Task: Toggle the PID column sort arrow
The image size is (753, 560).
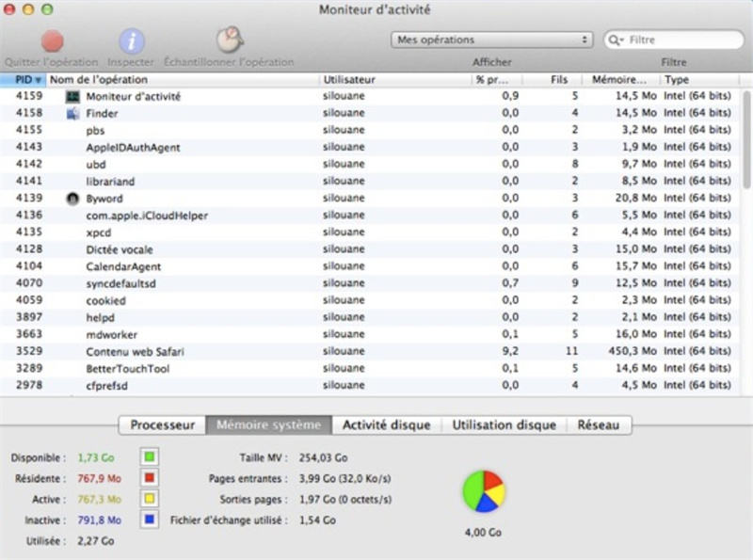Action: pyautogui.click(x=38, y=80)
